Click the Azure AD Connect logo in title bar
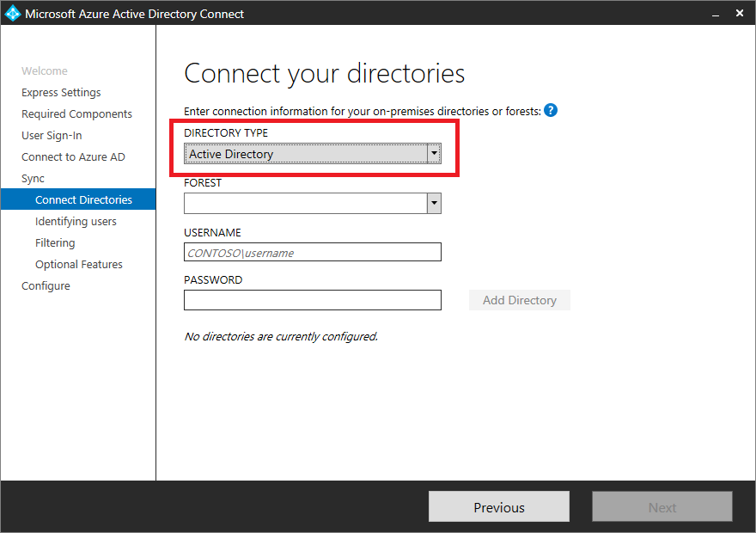Image resolution: width=756 pixels, height=533 pixels. [x=12, y=13]
